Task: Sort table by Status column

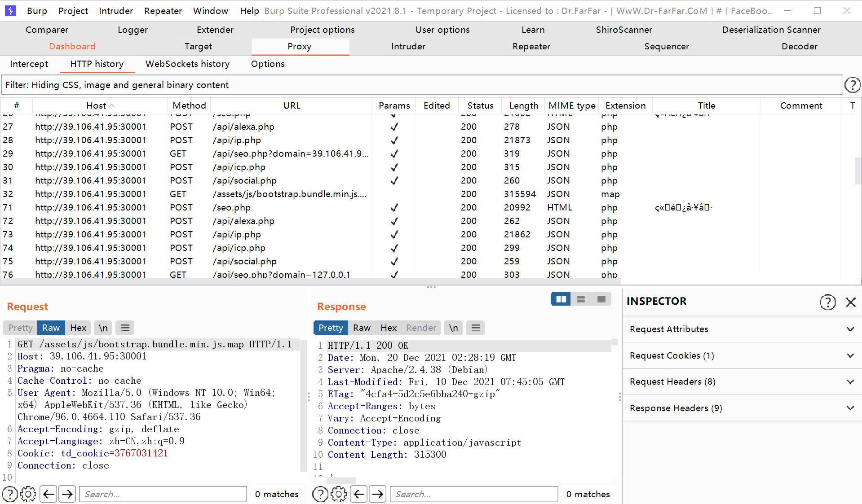Action: (x=480, y=105)
